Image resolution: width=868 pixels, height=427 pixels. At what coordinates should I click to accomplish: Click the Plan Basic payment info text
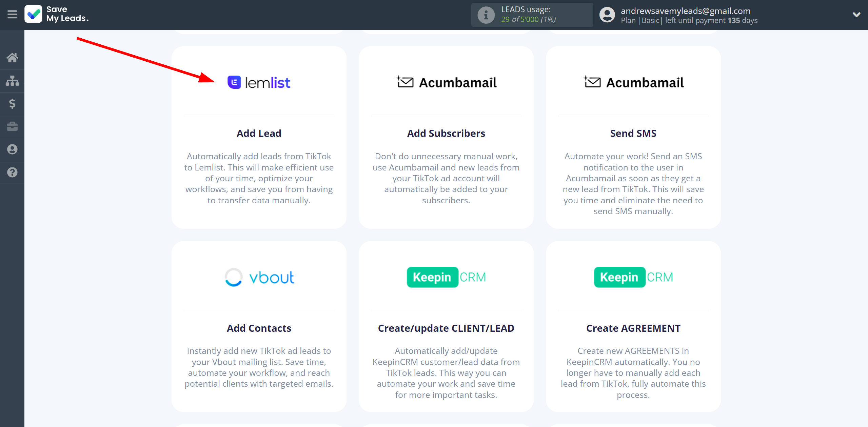tap(689, 21)
